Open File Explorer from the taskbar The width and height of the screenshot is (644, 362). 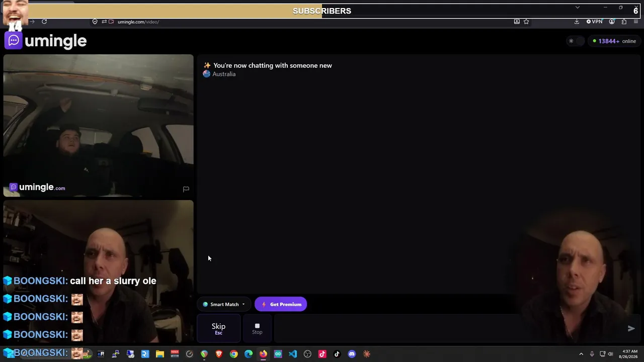tap(160, 354)
